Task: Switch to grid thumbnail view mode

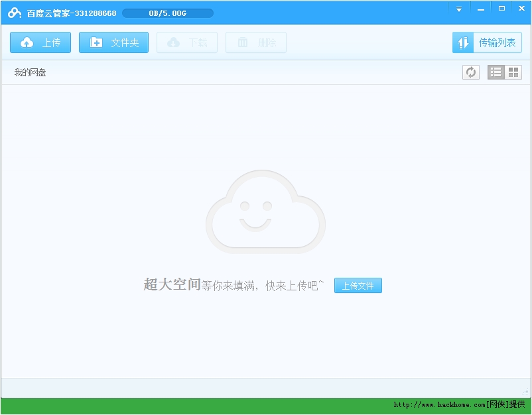Action: 513,72
